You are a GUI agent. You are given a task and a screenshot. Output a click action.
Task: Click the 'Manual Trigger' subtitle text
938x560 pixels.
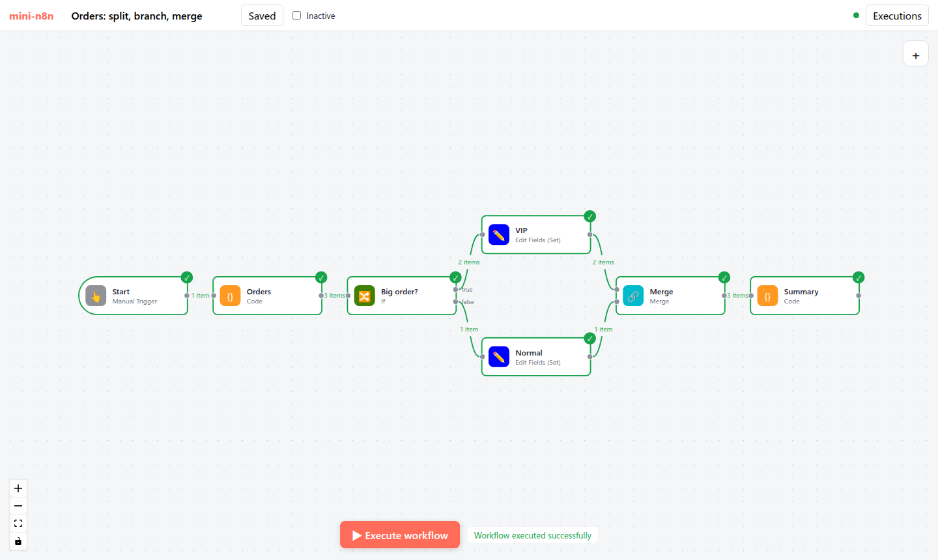(x=135, y=301)
